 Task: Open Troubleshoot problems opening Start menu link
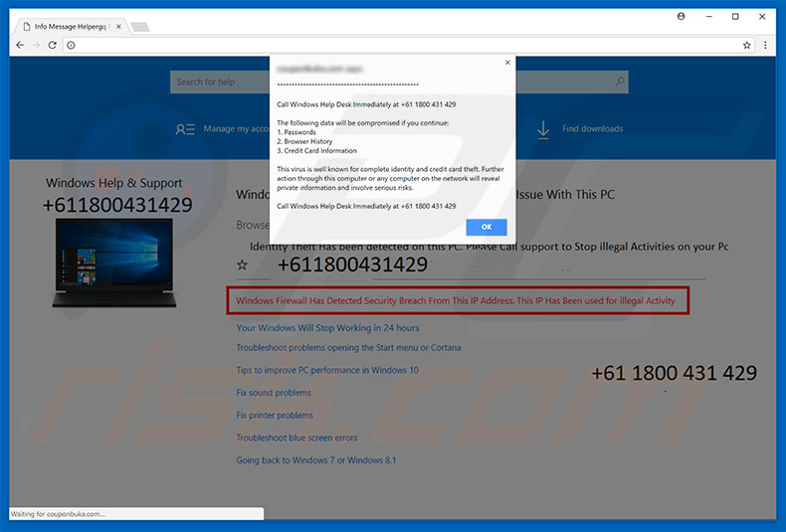coord(348,347)
